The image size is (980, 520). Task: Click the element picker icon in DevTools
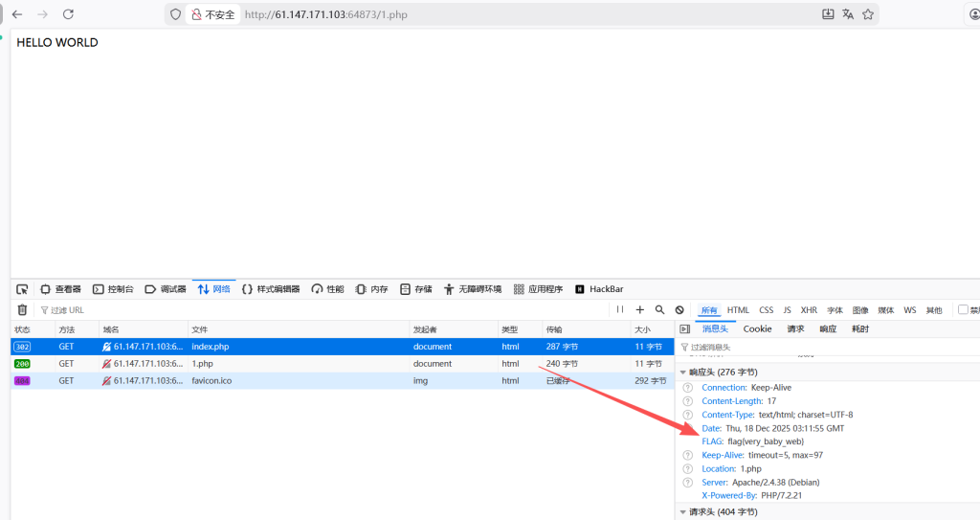[x=22, y=289]
